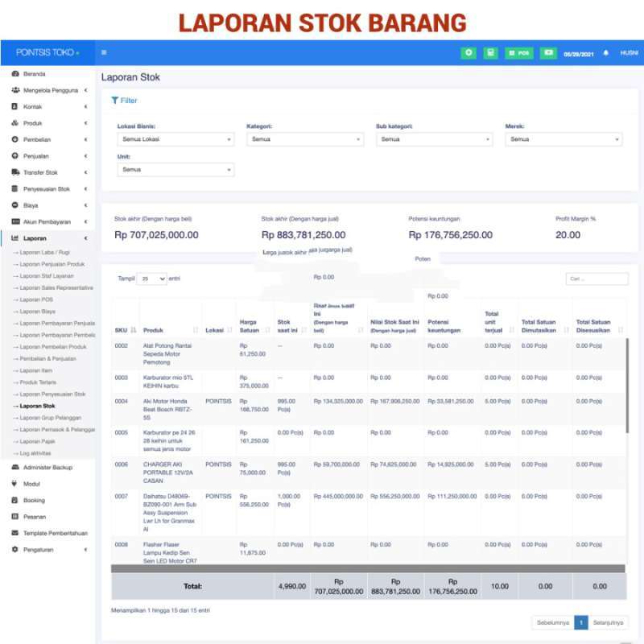Click the Filter heading above the dropdowns
This screenshot has width=644, height=644.
point(125,100)
